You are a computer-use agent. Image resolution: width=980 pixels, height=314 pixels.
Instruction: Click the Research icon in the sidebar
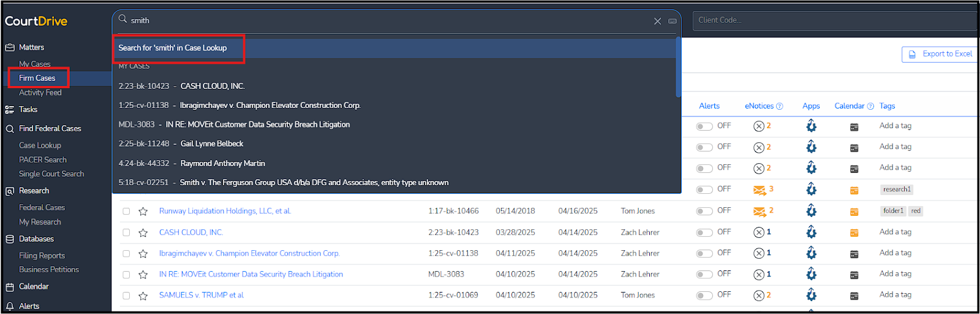coord(10,191)
